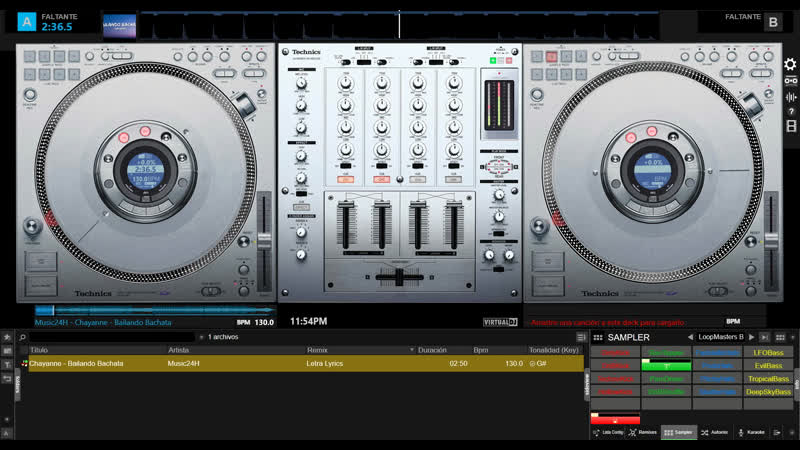Click the filter funnel icon in browser sidebar
Viewport: 800px width, 450px height.
pyautogui.click(x=7, y=365)
